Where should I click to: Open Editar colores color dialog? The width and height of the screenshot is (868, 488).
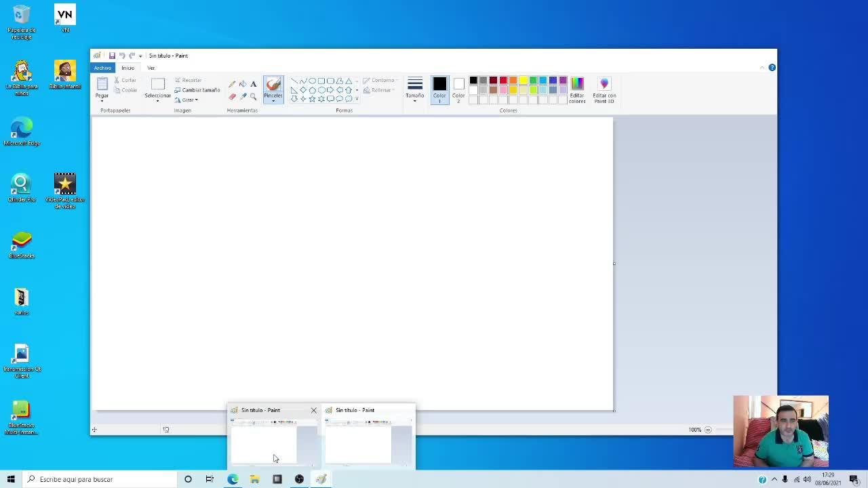pyautogui.click(x=577, y=89)
